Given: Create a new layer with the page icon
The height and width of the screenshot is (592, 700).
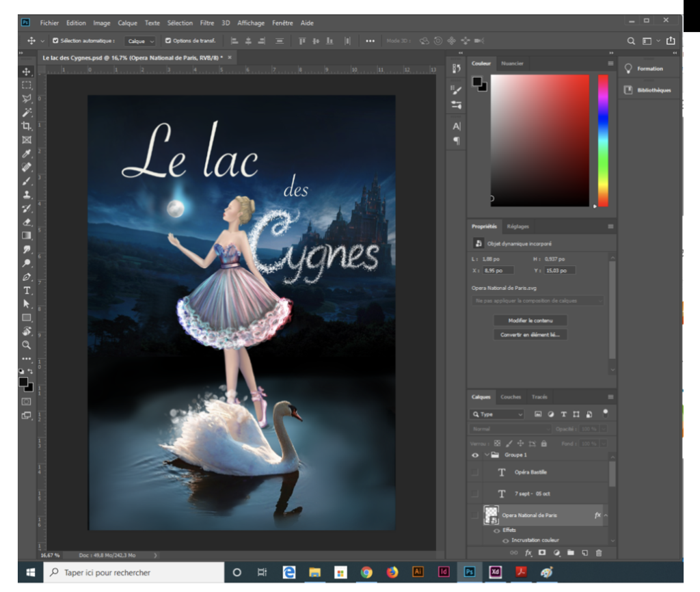Looking at the screenshot, I should (x=585, y=553).
